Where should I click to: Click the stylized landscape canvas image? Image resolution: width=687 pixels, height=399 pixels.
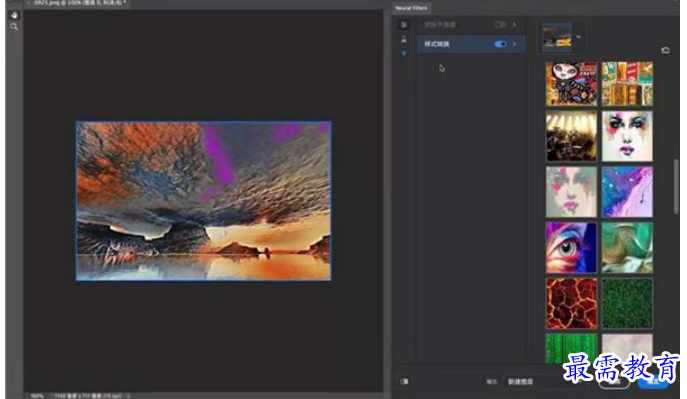(204, 201)
